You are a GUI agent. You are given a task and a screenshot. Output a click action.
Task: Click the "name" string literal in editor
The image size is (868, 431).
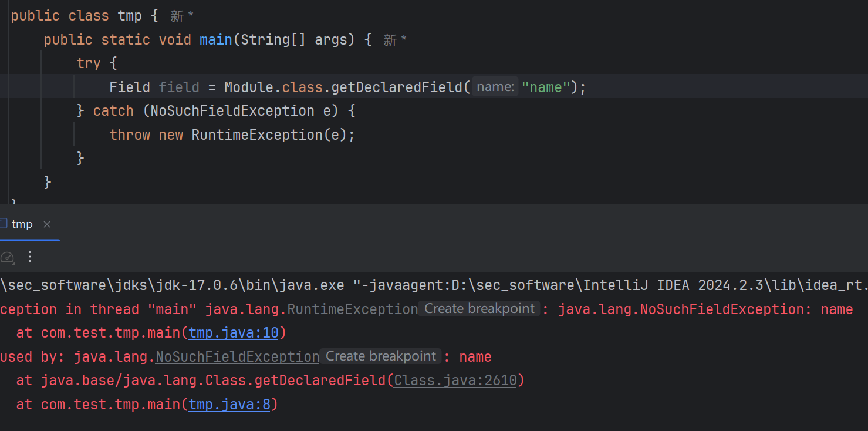(546, 87)
